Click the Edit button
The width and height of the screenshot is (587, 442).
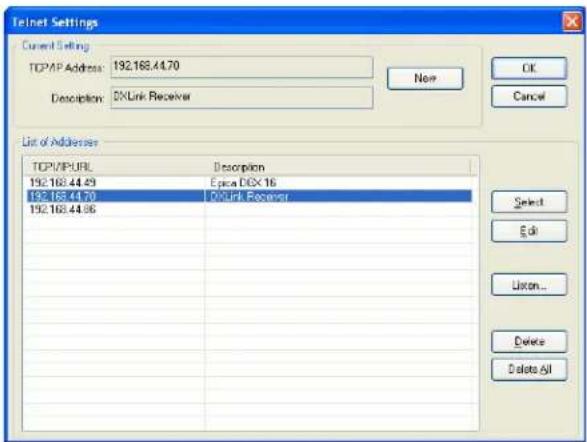tap(529, 231)
